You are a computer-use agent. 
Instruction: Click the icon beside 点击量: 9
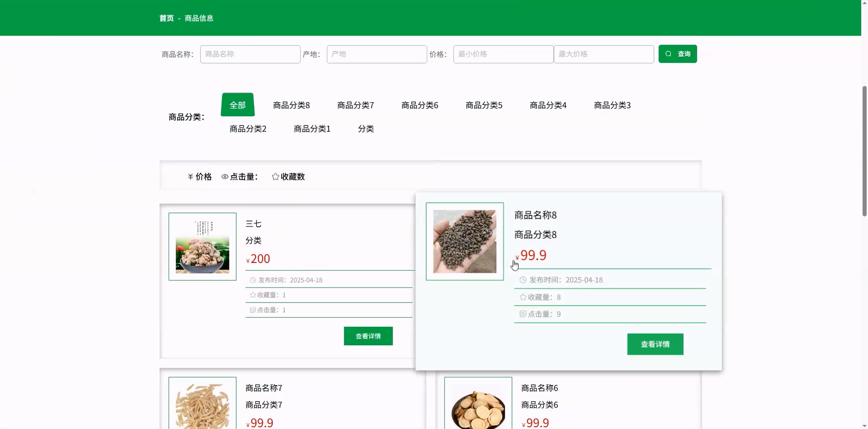[523, 314]
